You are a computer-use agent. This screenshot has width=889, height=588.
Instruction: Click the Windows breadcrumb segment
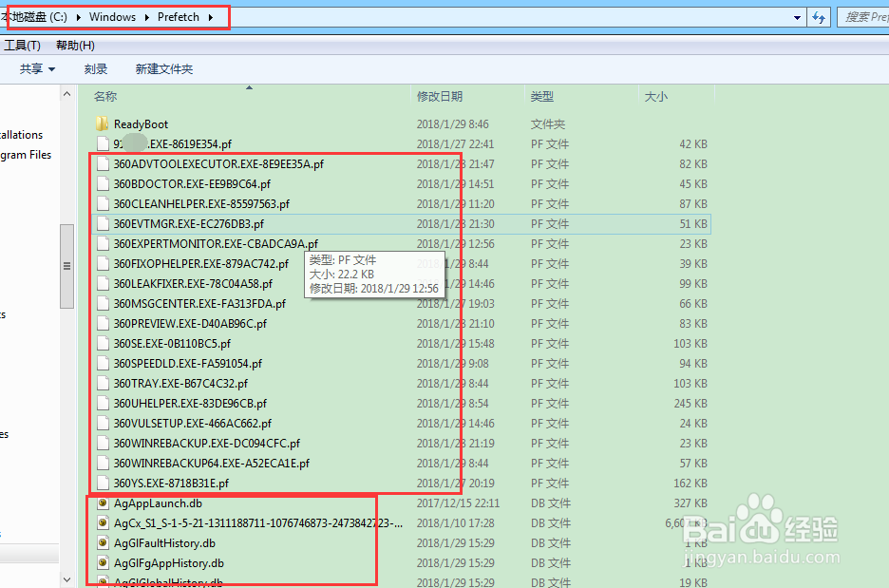112,17
